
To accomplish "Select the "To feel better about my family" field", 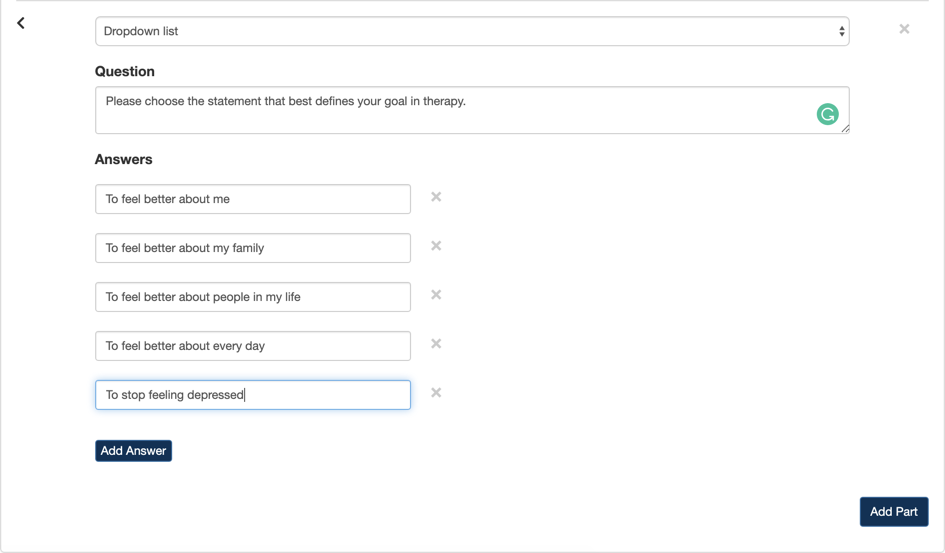I will 252,248.
